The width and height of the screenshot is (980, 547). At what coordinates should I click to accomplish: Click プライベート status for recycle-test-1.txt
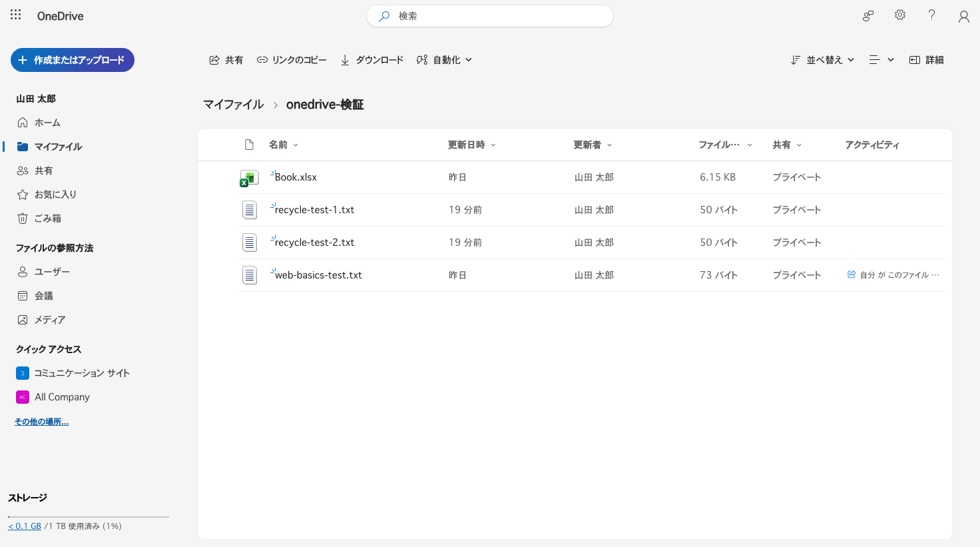[797, 210]
